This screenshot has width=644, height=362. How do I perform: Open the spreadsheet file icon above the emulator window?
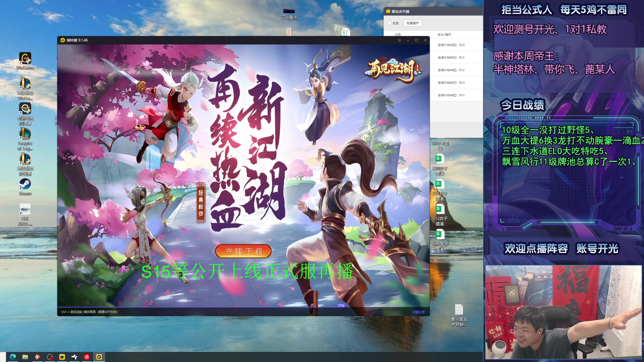pos(345,32)
